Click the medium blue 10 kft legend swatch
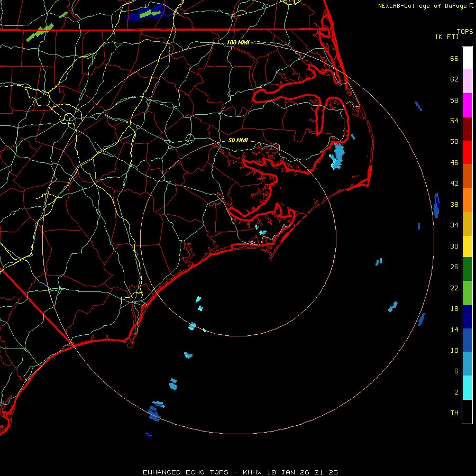Viewport: 476px width, 476px height. click(x=467, y=340)
